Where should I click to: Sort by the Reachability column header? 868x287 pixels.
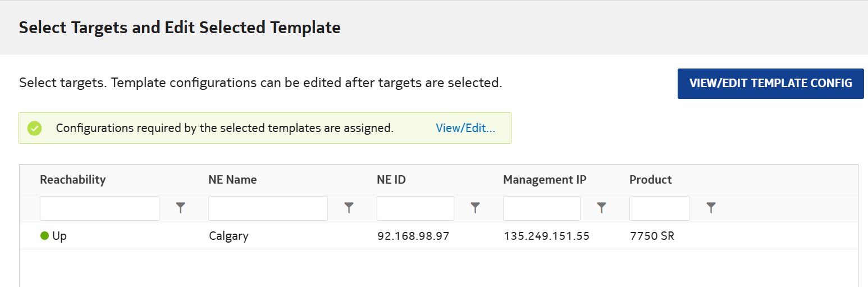tap(72, 180)
